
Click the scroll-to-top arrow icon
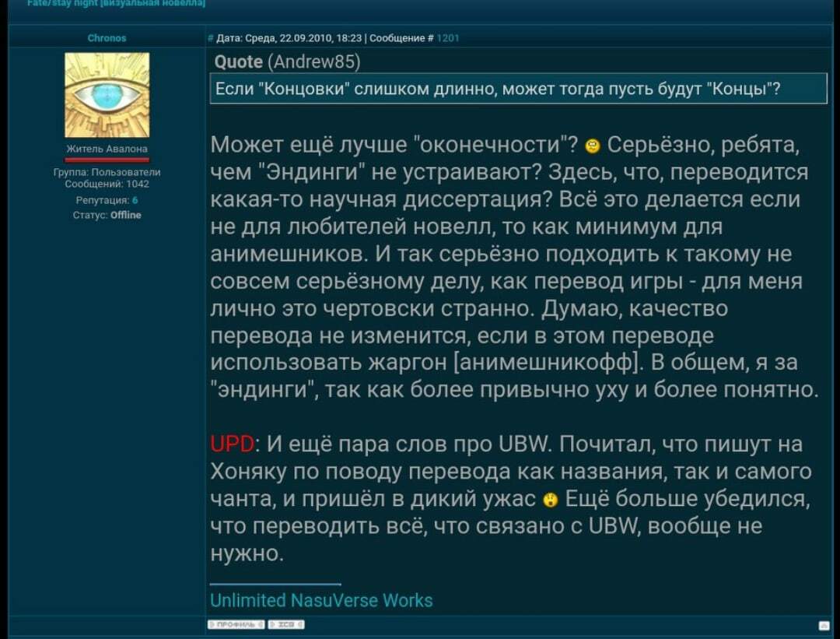pyautogui.click(x=824, y=625)
